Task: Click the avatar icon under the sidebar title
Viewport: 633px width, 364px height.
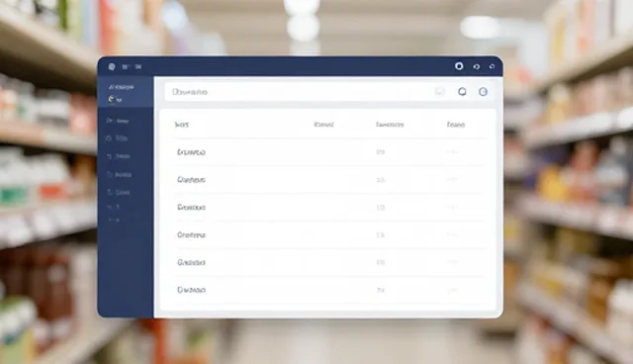Action: click(x=112, y=99)
